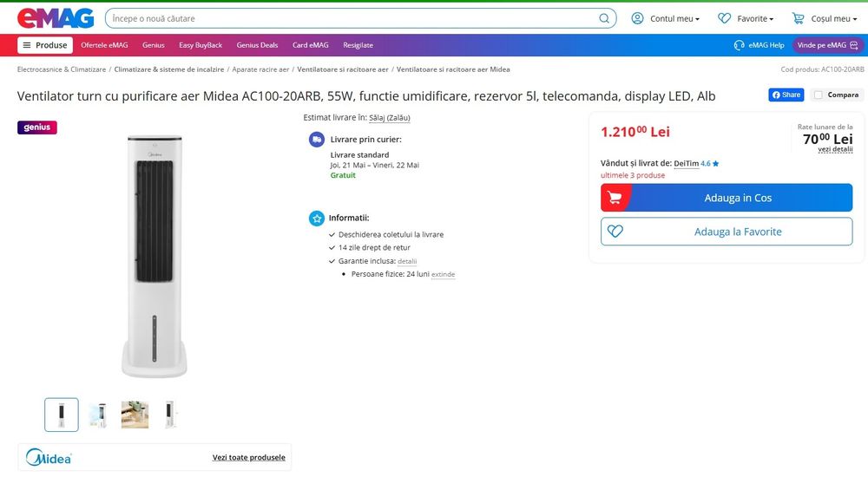Click the seller rating star icon
868x477 pixels.
click(716, 164)
